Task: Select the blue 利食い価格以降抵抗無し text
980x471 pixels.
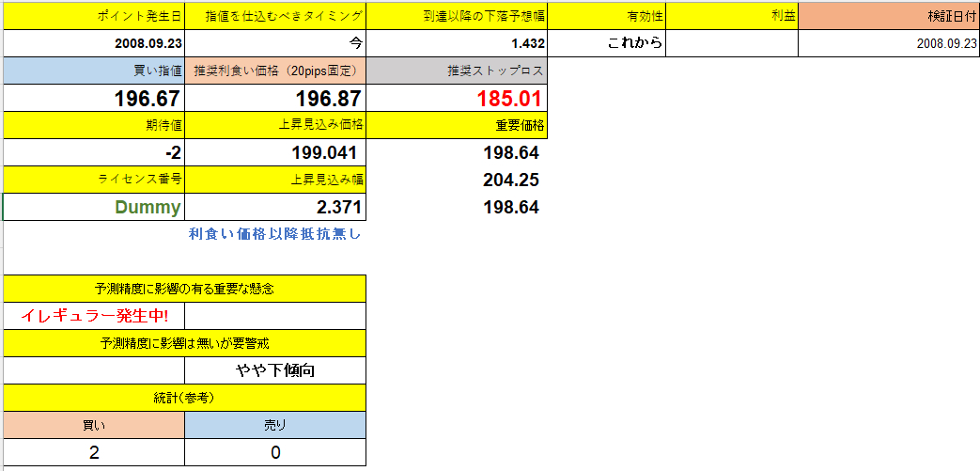Action: (275, 235)
